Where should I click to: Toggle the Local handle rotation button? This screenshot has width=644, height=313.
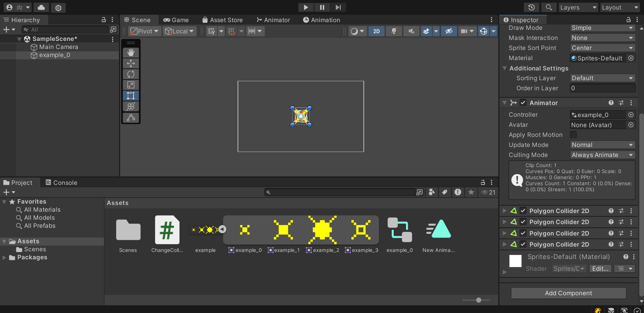pyautogui.click(x=180, y=31)
